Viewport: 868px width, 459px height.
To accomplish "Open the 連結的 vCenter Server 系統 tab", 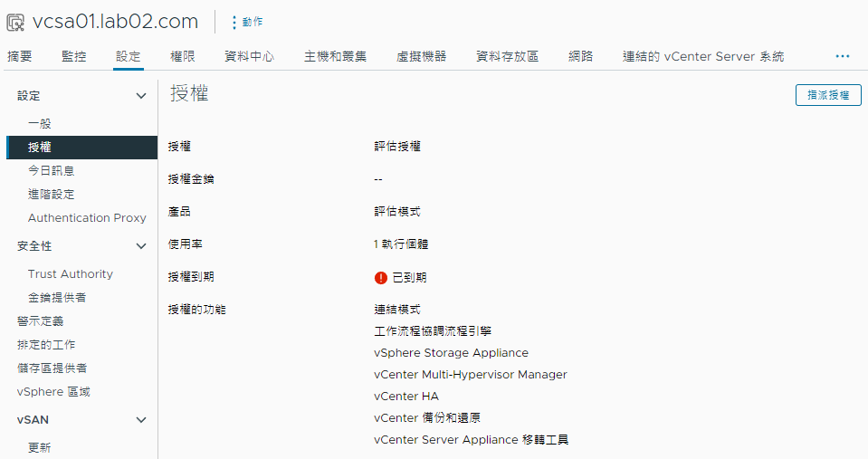I will point(703,56).
